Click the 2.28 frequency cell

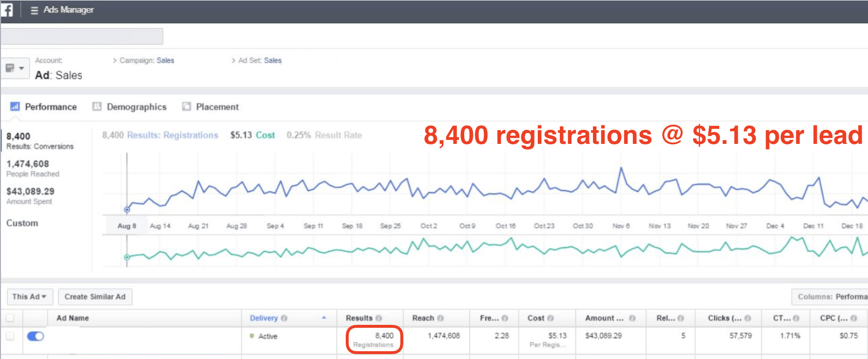(x=502, y=336)
